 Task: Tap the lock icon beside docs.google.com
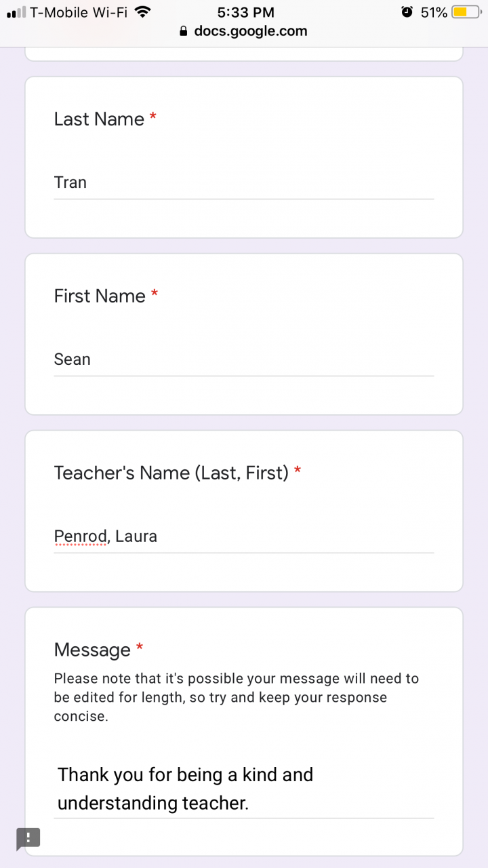tap(182, 31)
